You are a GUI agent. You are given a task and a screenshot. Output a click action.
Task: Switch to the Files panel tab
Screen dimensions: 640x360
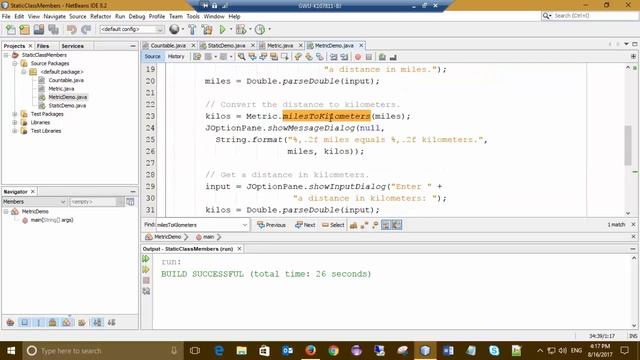[x=43, y=46]
